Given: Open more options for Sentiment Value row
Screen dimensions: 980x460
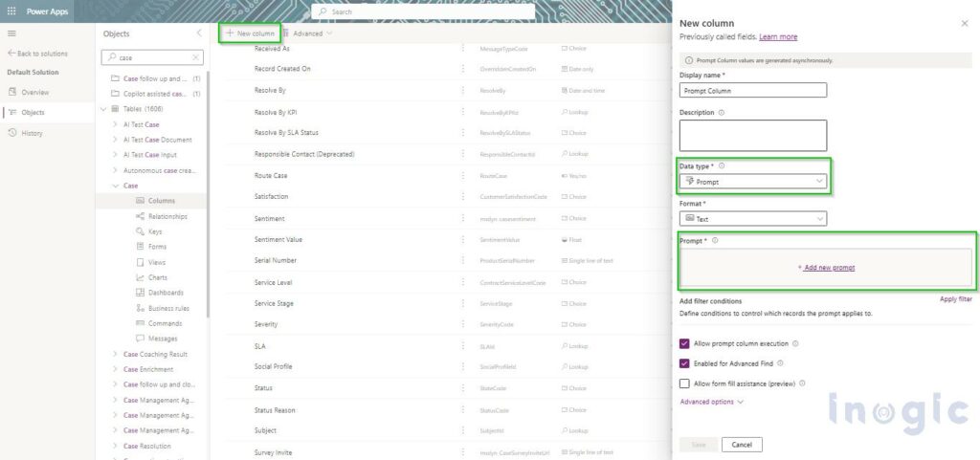Looking at the screenshot, I should tap(462, 240).
